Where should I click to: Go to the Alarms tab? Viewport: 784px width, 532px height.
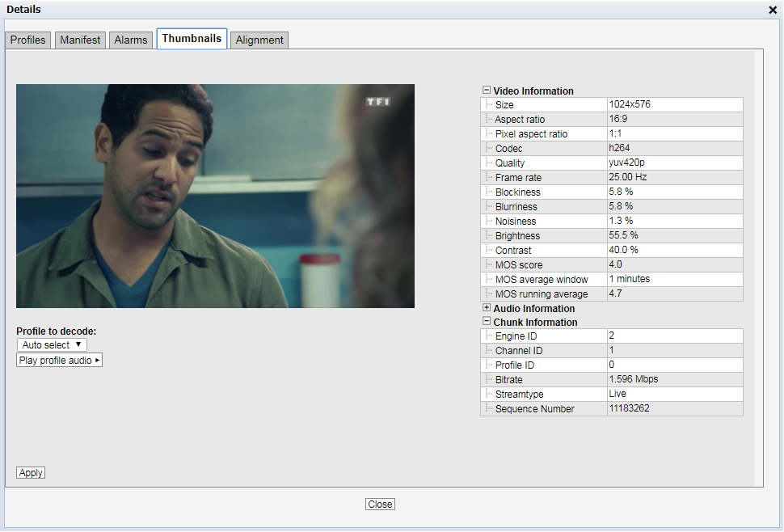coord(130,40)
